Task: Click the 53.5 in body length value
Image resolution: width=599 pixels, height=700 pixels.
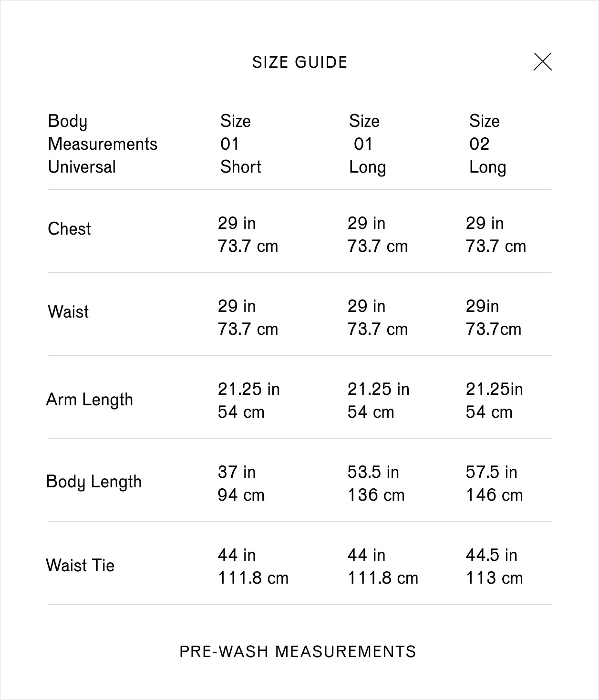Action: [373, 472]
